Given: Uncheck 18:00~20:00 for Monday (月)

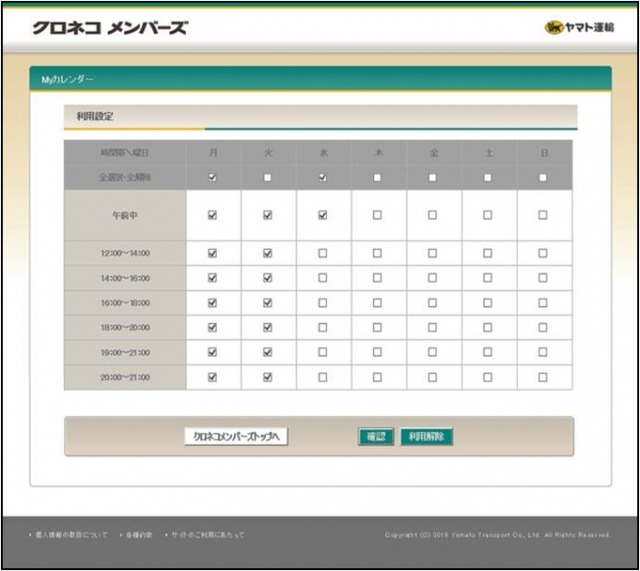Looking at the screenshot, I should pos(212,327).
